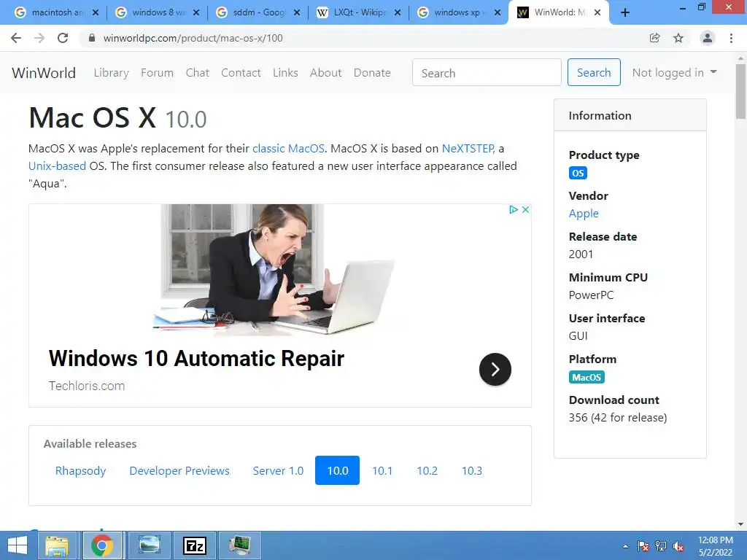Open the picture viewer taskbar icon
Screen dimensions: 747x560
tap(149, 545)
